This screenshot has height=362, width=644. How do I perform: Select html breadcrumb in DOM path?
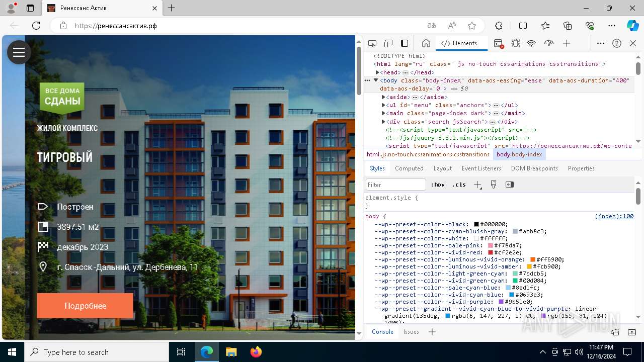tap(428, 154)
